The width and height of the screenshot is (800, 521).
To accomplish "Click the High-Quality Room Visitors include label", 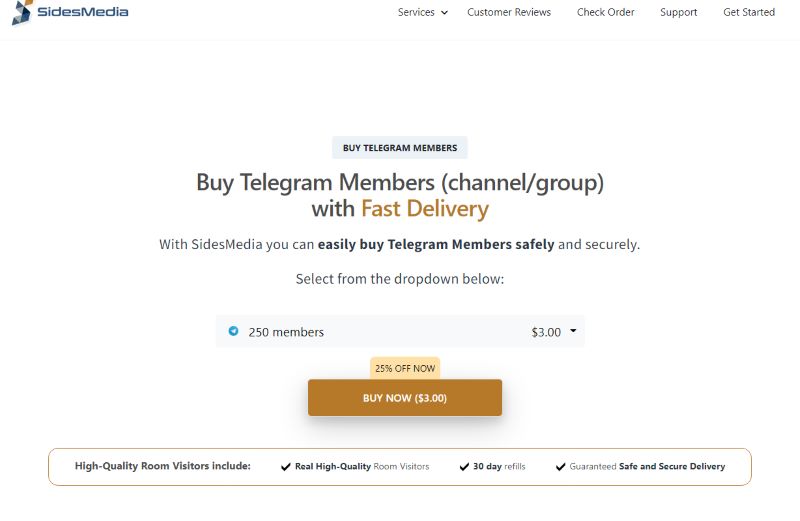I will pyautogui.click(x=163, y=465).
